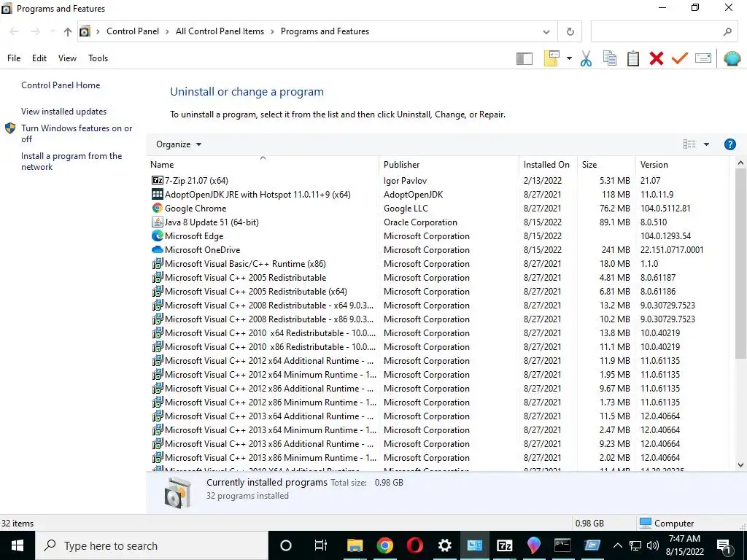
Task: Sort by the Size column header
Action: pos(606,165)
